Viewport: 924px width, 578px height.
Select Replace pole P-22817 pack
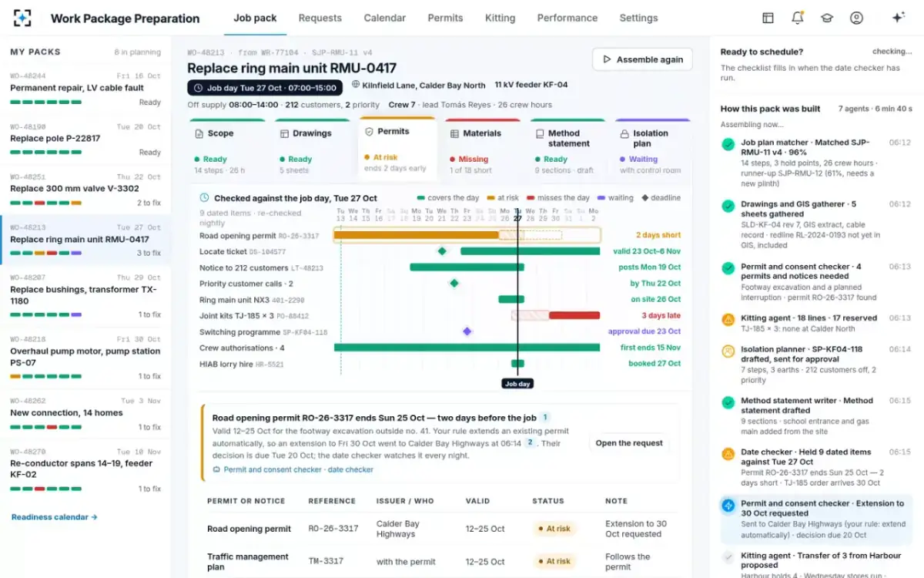point(85,140)
